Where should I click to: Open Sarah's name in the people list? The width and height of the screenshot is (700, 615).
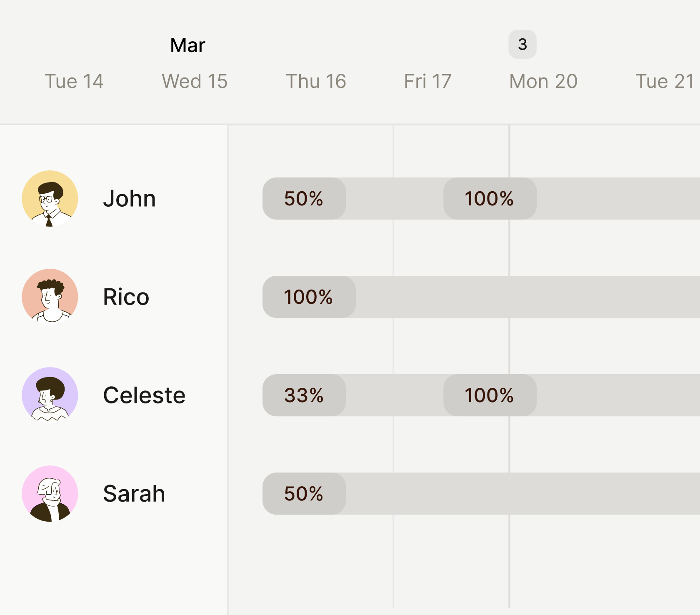134,494
